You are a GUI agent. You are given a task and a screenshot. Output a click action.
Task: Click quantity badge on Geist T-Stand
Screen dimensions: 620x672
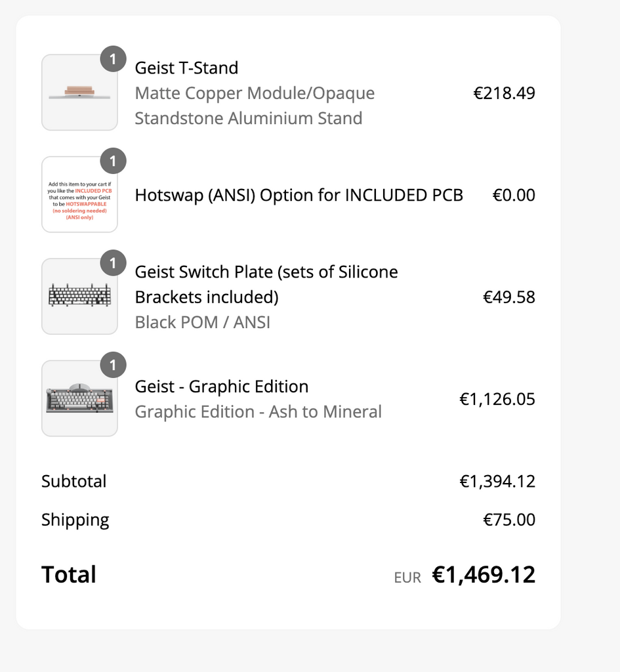click(113, 59)
